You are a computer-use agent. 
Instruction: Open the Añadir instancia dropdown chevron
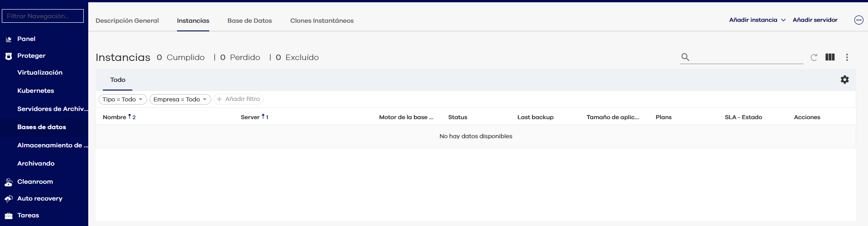(783, 20)
